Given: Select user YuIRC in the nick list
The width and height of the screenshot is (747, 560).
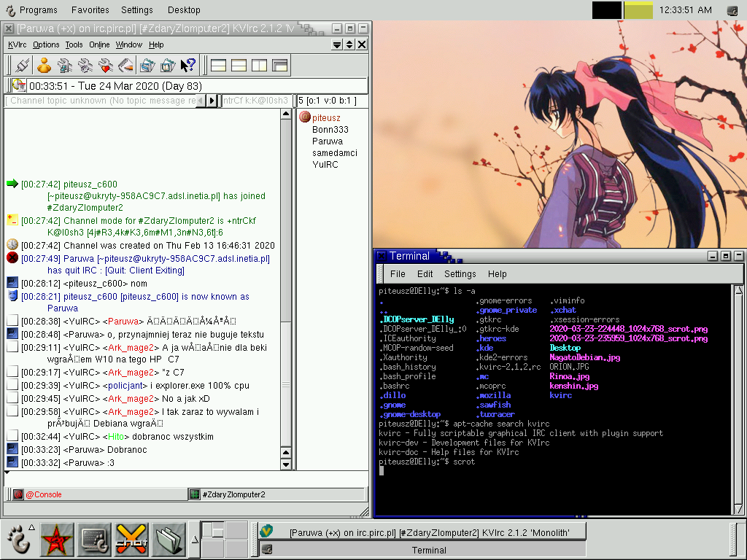Looking at the screenshot, I should [x=325, y=165].
